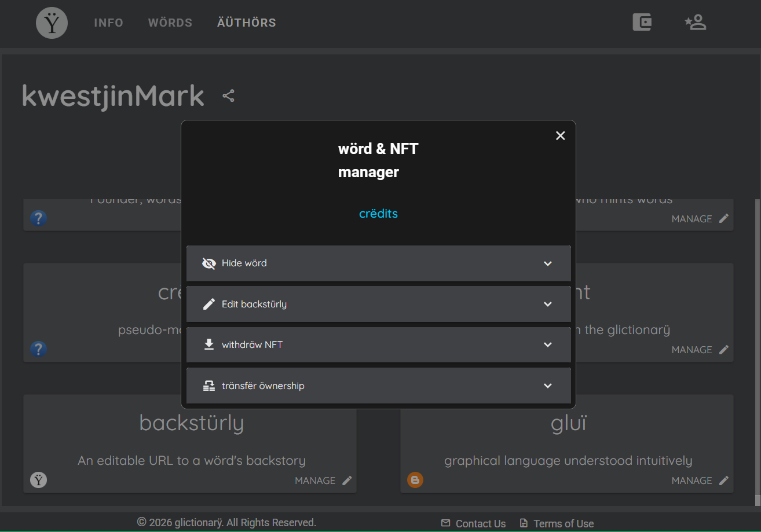This screenshot has height=532, width=761.
Task: Click the add-author person icon
Action: (x=695, y=23)
